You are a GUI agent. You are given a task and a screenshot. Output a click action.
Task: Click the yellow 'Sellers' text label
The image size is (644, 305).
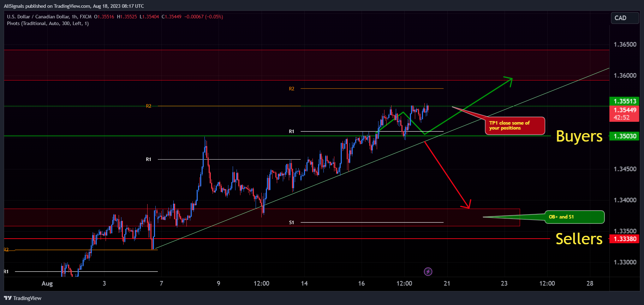point(579,239)
